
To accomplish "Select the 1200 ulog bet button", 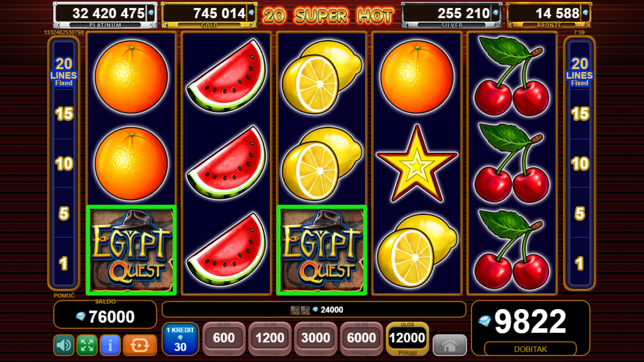I will click(270, 339).
